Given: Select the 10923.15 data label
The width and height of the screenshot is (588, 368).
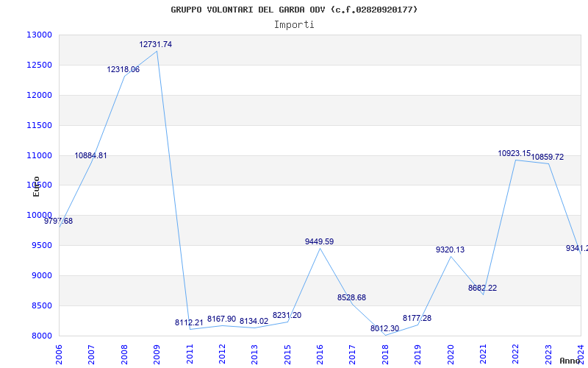Looking at the screenshot, I should [x=514, y=154].
